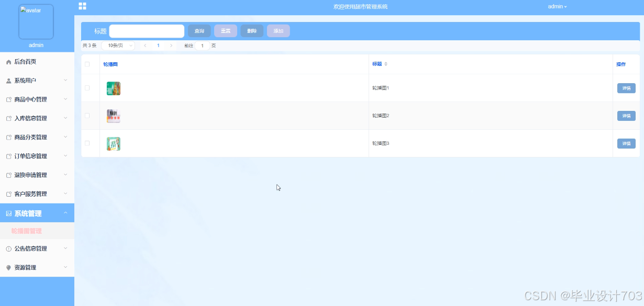Open 详情 for 轮播图1 row
The image size is (644, 306).
tap(626, 88)
